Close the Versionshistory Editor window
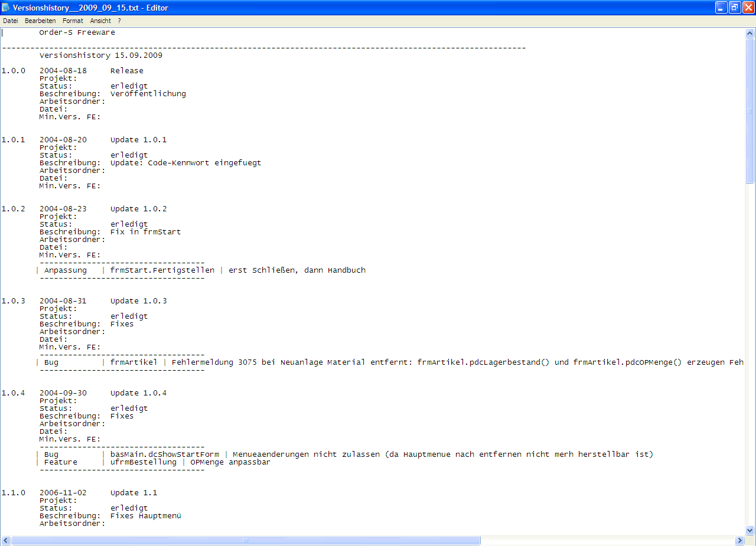Viewport: 756px width, 546px height. (748, 8)
